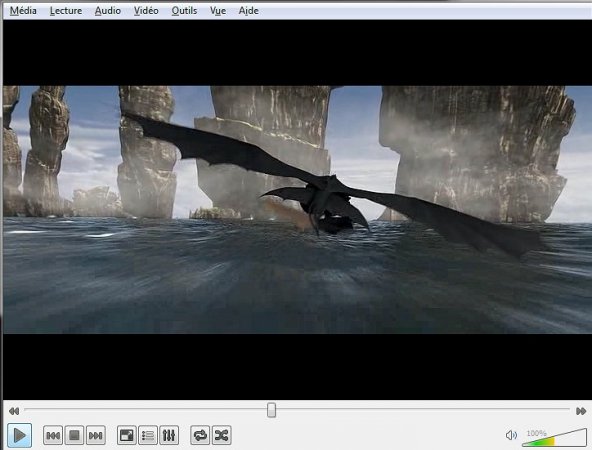Viewport: 592px width, 450px height.
Task: Toggle the loop repeat mode
Action: pos(200,436)
